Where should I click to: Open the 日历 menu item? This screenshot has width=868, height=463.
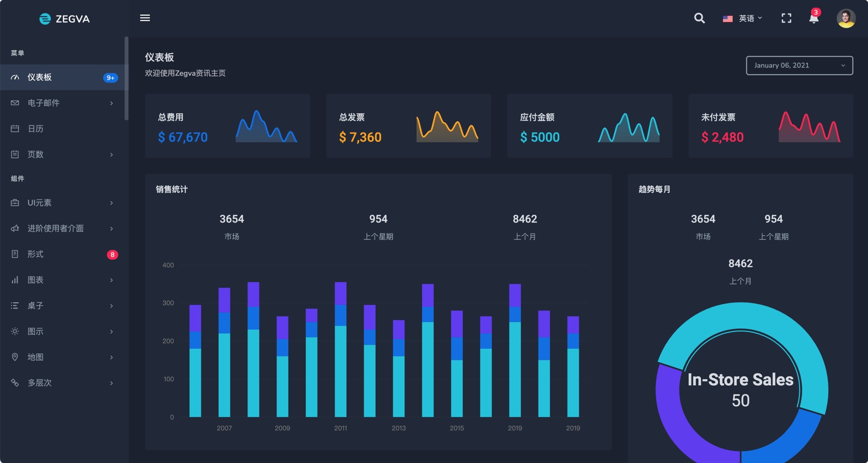64,129
